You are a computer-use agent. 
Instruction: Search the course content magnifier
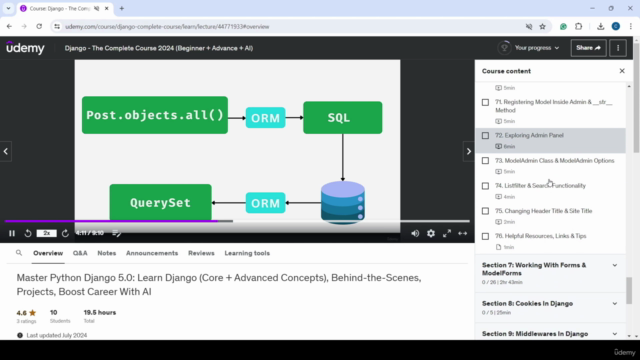click(19, 253)
